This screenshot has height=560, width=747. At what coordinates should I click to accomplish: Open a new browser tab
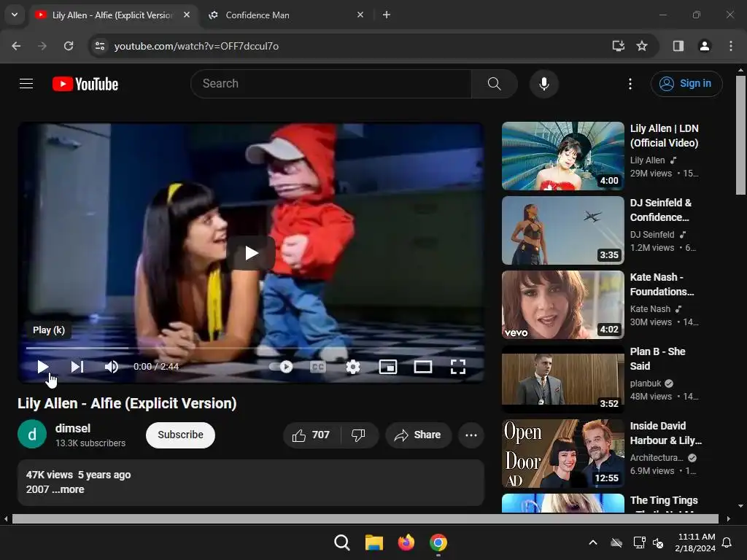387,15
